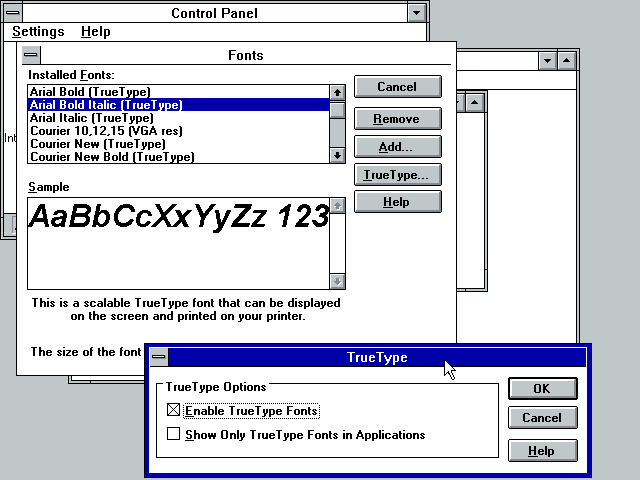
Task: Cancel the TrueType dialog
Action: coord(542,418)
